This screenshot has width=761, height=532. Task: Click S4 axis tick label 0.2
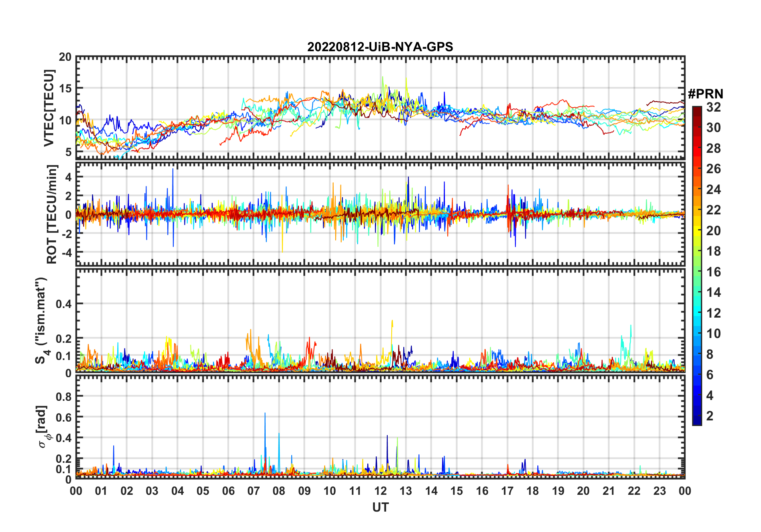pos(64,338)
